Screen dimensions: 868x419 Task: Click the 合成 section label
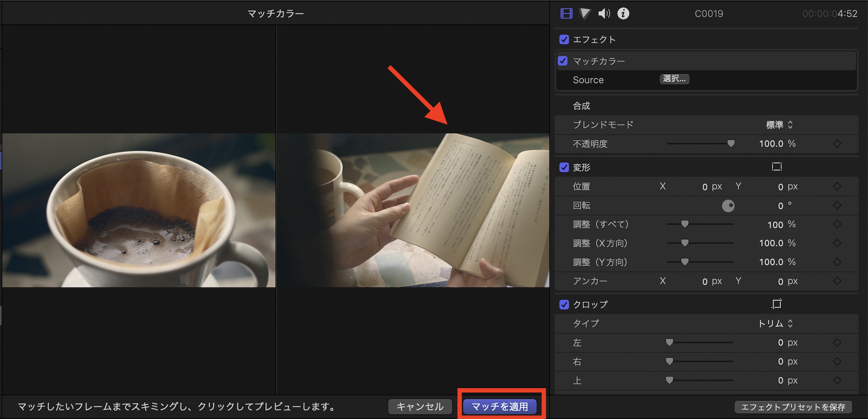pyautogui.click(x=582, y=106)
